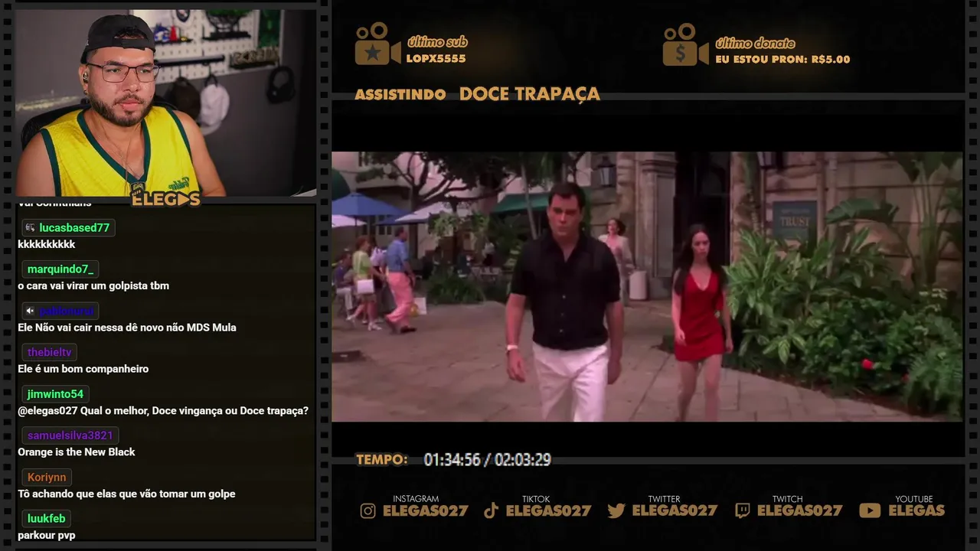Image resolution: width=980 pixels, height=551 pixels.
Task: Click the TIKTOK label above the handle
Action: [x=536, y=499]
